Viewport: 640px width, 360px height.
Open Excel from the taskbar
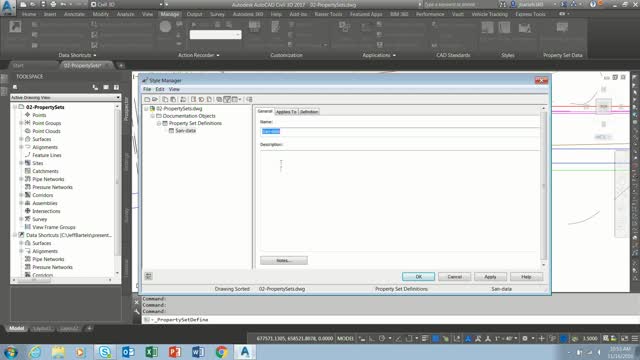click(x=151, y=352)
